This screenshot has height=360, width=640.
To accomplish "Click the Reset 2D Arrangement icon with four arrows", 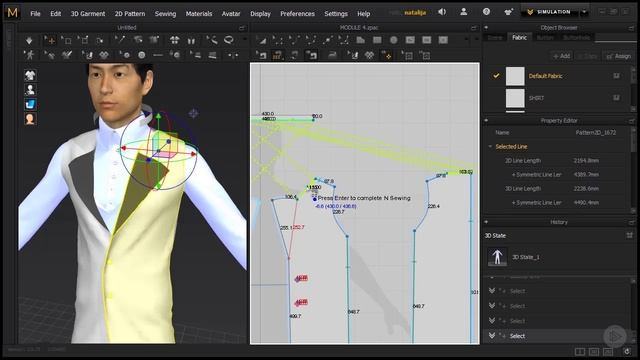I will (x=174, y=40).
